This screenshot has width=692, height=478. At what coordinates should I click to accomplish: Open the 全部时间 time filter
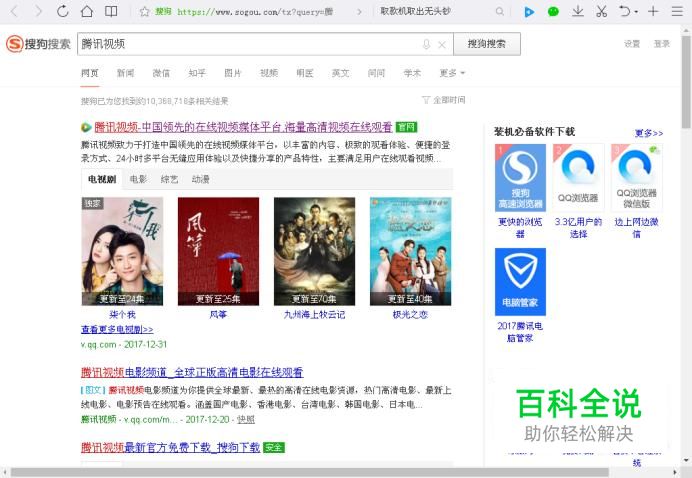(444, 100)
